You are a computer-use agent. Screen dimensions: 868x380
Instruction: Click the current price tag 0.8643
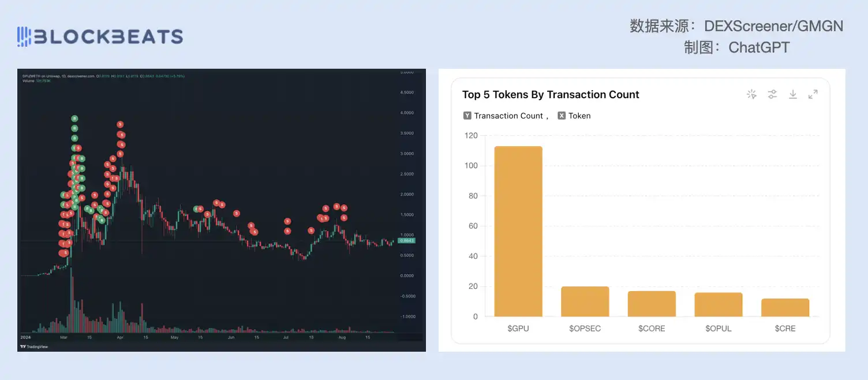tap(406, 240)
